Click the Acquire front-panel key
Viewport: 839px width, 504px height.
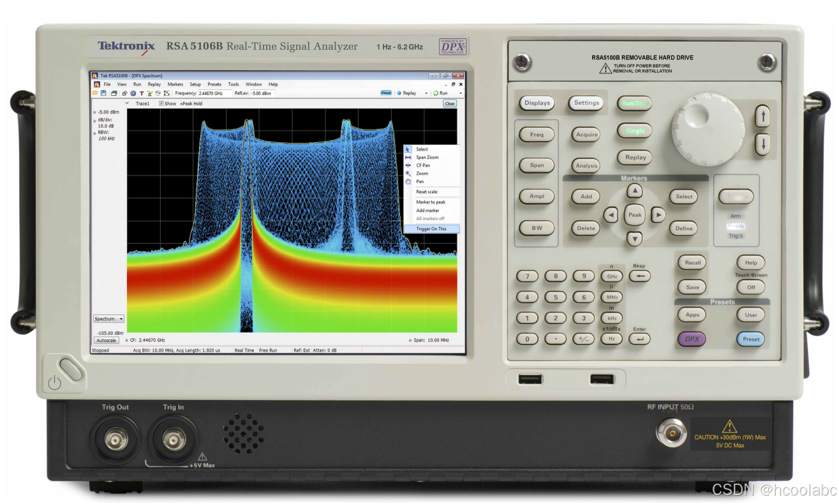[586, 135]
